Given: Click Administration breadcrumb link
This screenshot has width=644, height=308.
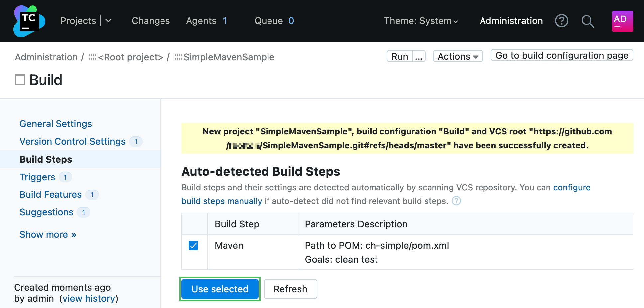Looking at the screenshot, I should (46, 57).
